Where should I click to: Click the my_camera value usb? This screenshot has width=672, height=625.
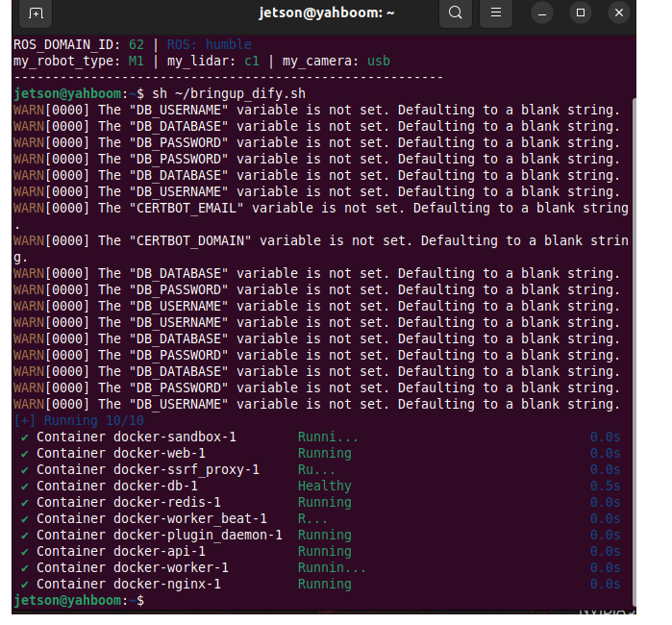(x=379, y=61)
